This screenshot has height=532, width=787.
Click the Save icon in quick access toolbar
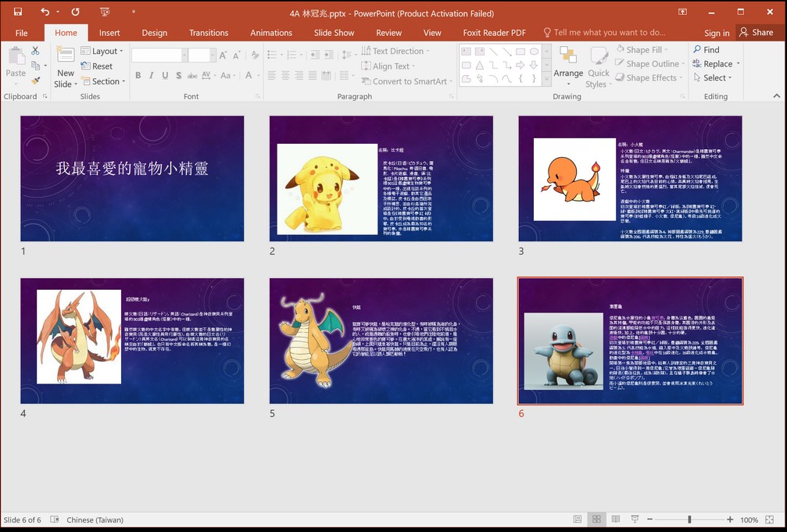click(x=18, y=12)
